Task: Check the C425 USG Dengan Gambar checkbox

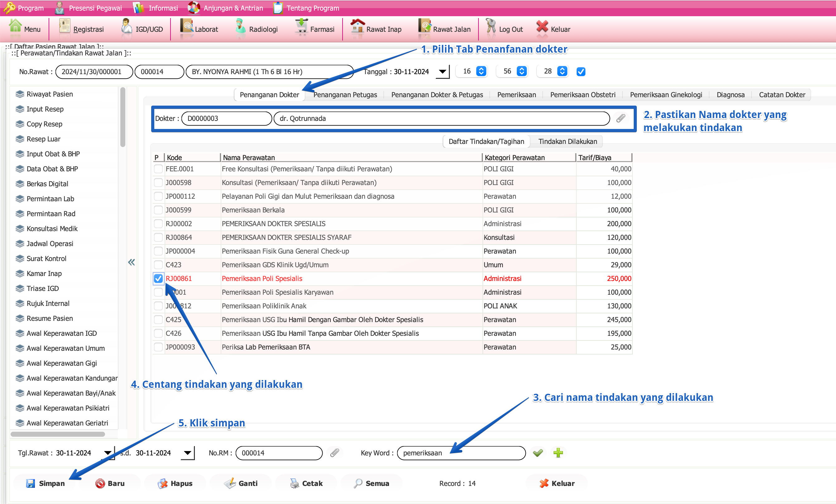Action: pos(158,320)
